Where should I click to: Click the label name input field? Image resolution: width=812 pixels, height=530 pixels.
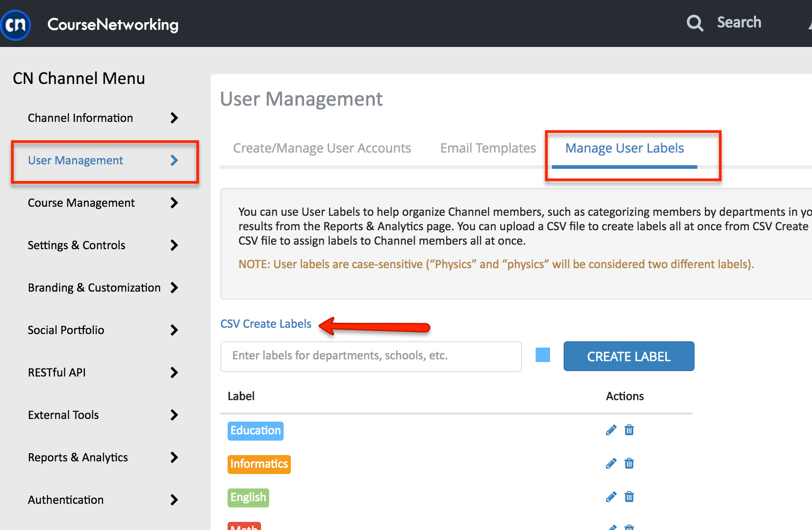(x=371, y=356)
